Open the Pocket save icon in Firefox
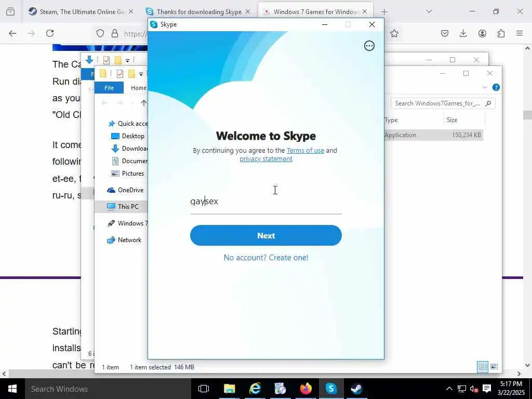This screenshot has height=399, width=532. click(x=445, y=33)
